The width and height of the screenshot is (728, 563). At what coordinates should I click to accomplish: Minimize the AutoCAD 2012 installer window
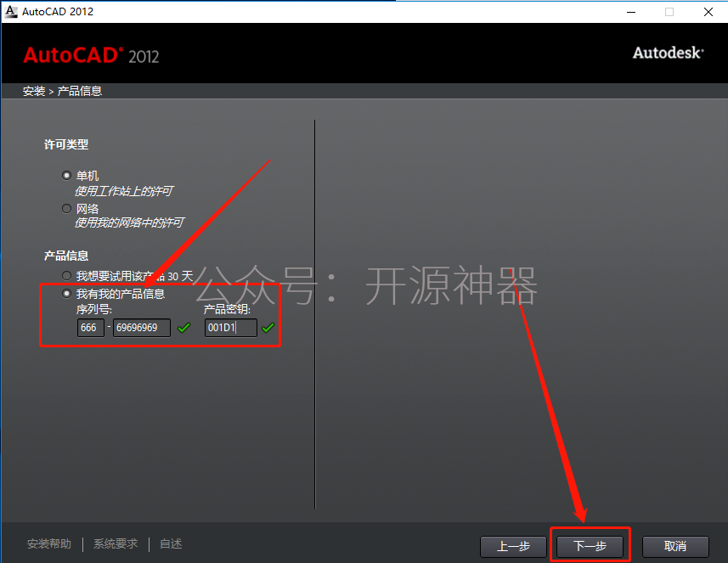coord(631,12)
